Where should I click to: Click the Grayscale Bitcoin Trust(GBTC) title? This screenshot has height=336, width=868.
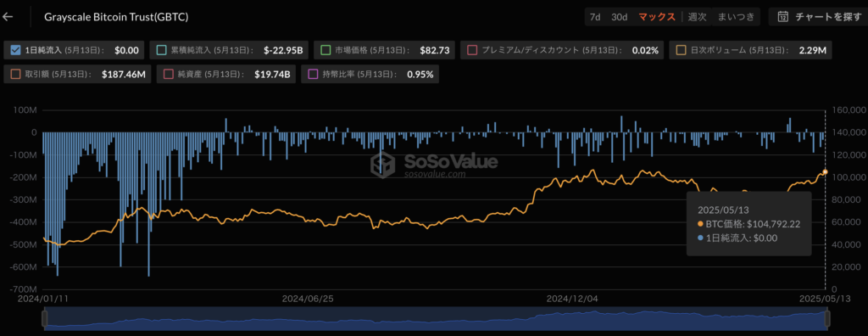[x=117, y=17]
